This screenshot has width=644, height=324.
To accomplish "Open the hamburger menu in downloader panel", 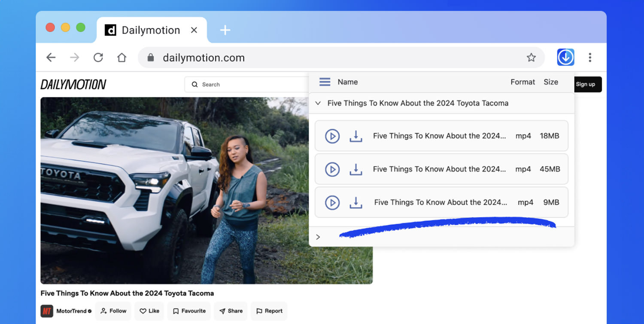I will pyautogui.click(x=325, y=82).
